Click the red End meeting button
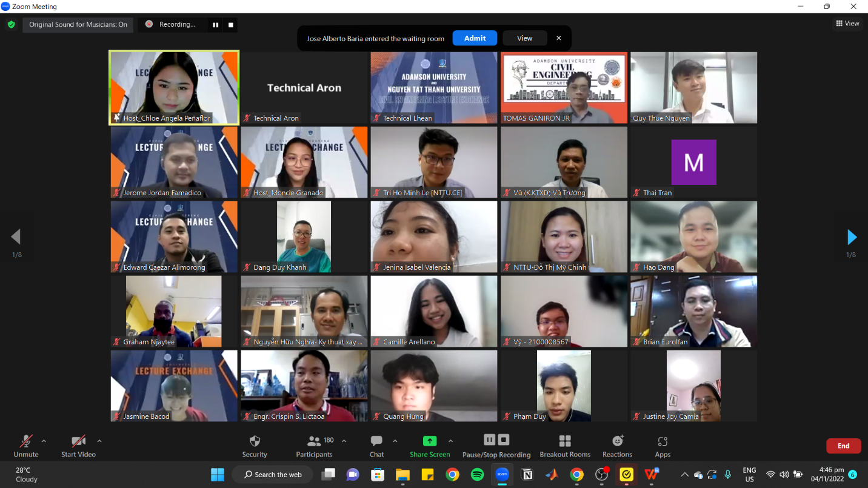This screenshot has width=868, height=488. click(x=843, y=446)
